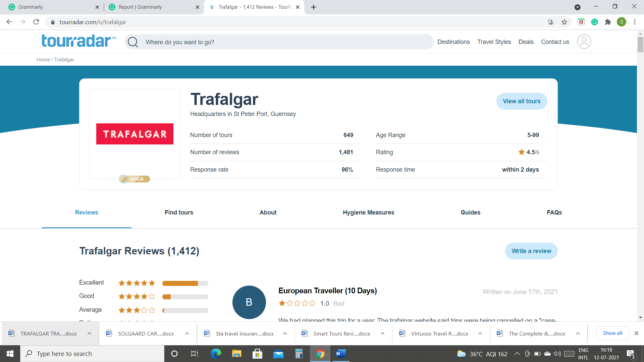The width and height of the screenshot is (644, 362).
Task: Click the search magnifier icon
Action: point(133,42)
